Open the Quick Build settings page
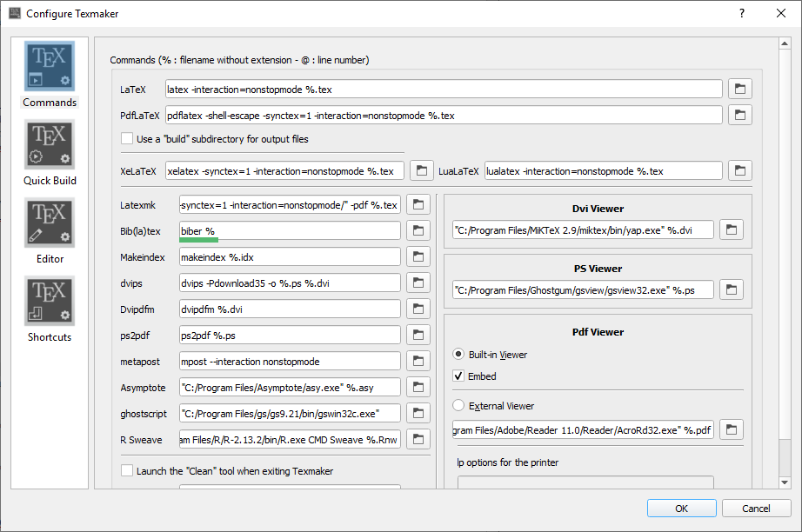This screenshot has height=532, width=802. [50, 145]
